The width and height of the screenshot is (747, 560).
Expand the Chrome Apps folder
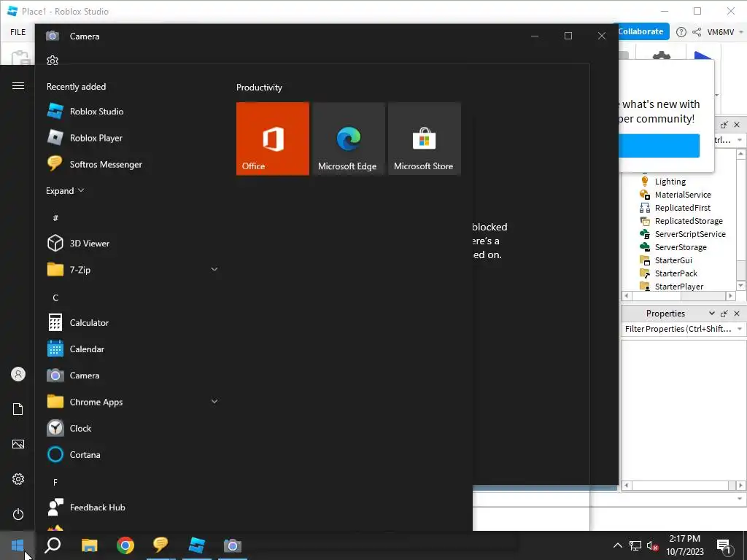214,402
